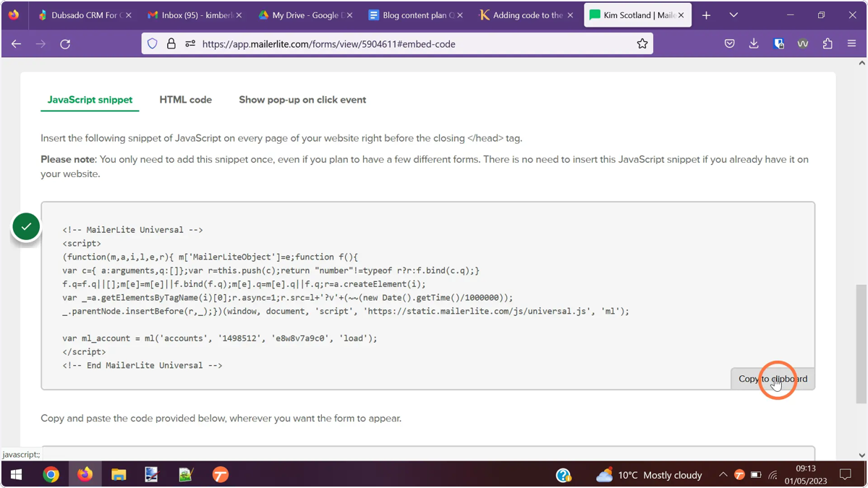
Task: Check the battery status icon
Action: [756, 475]
